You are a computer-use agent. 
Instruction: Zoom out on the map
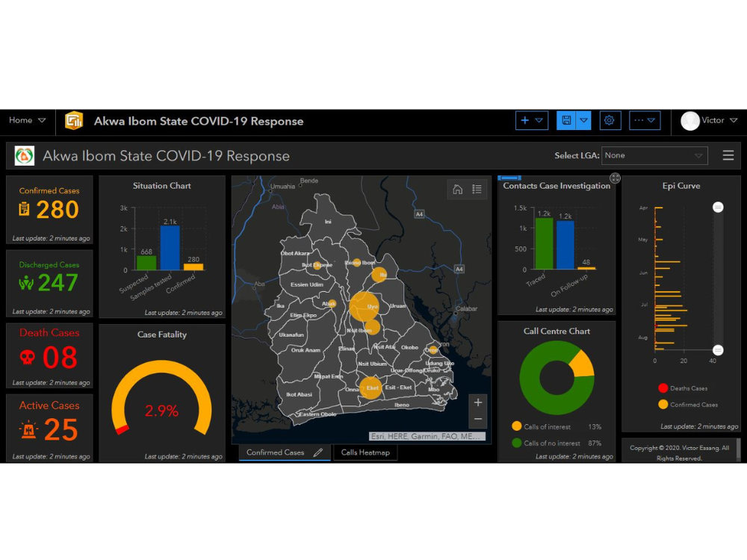pos(478,419)
